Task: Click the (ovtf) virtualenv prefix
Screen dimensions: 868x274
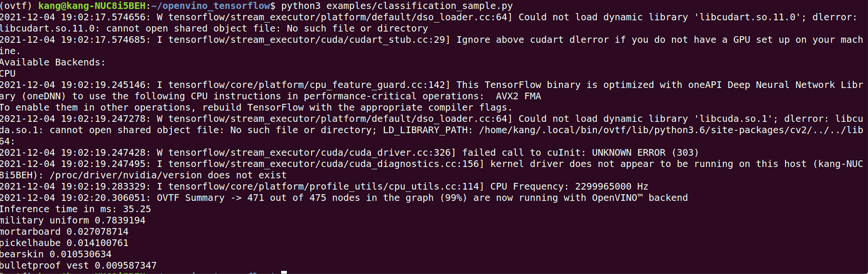Action: click(16, 6)
